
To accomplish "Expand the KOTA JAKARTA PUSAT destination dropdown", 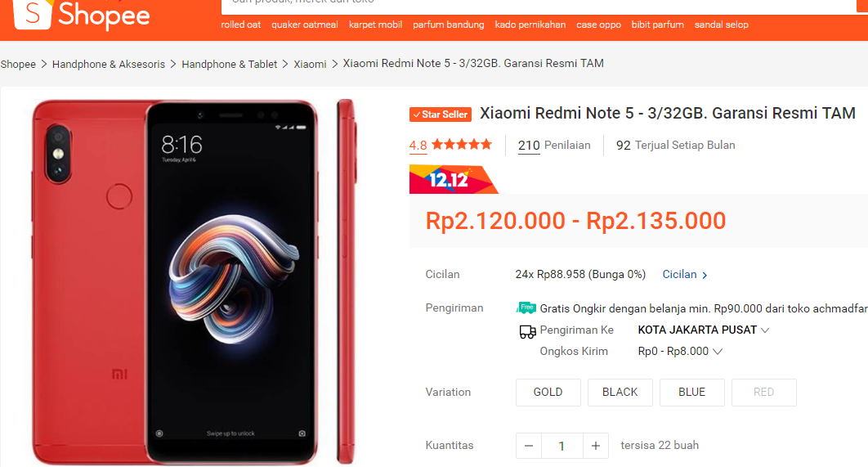I will point(704,330).
